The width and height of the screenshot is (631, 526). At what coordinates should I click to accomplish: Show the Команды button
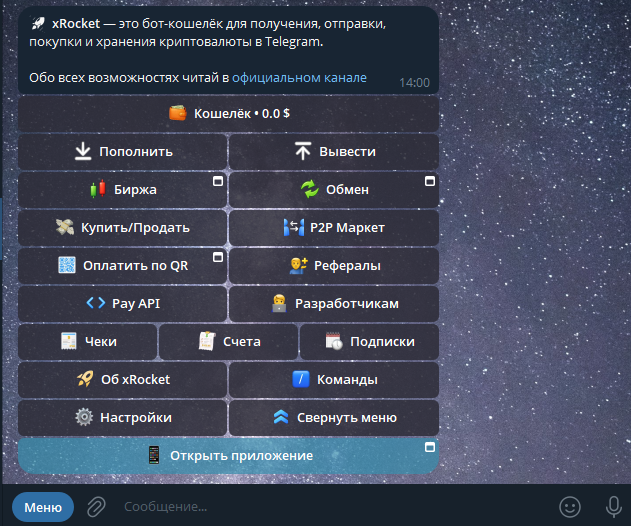(x=334, y=380)
